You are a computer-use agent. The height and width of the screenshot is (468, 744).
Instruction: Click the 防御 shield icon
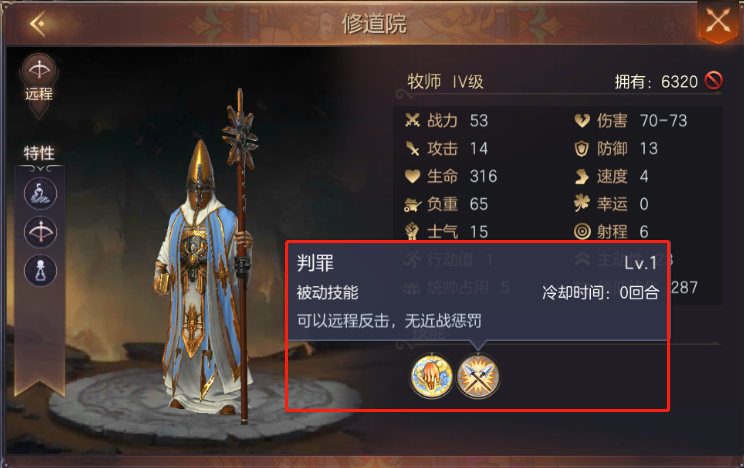pos(582,149)
